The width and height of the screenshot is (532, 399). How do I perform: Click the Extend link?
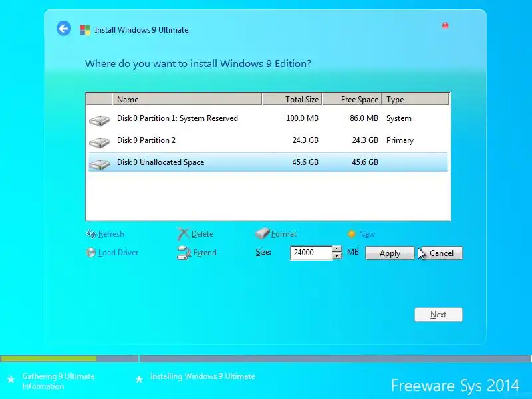coord(205,253)
